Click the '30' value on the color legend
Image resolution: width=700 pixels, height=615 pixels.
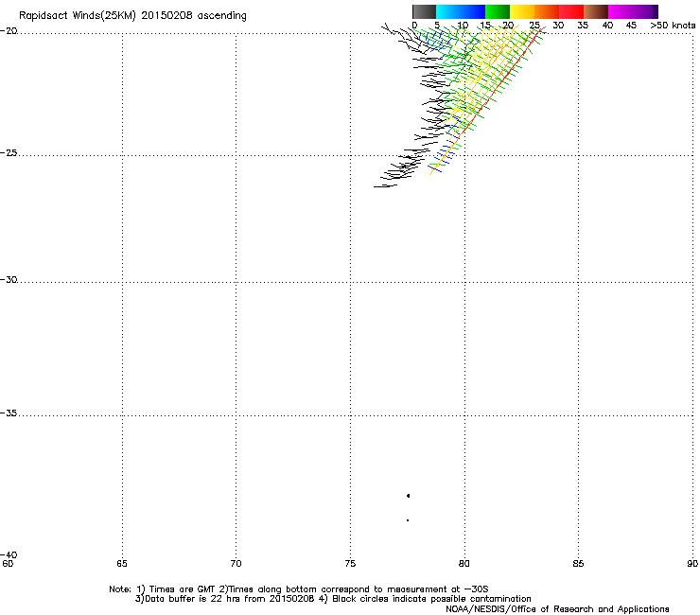coord(558,26)
